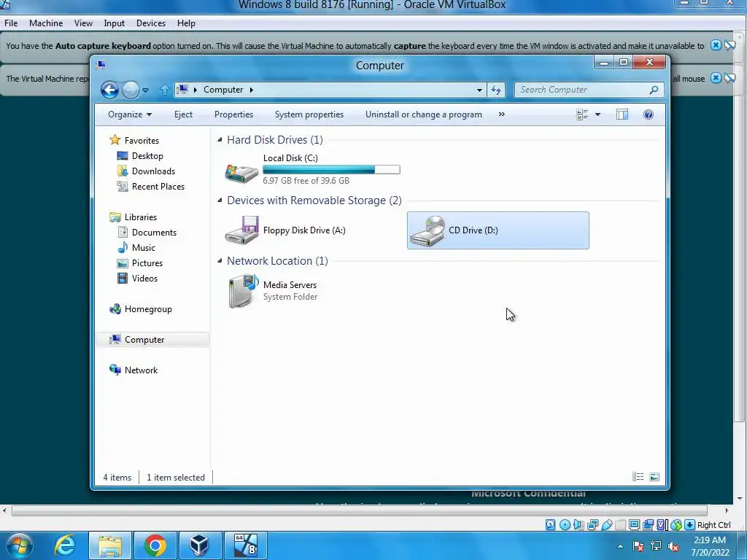Go back with the Explorer back arrow
Image resolution: width=747 pixels, height=560 pixels.
[x=109, y=90]
